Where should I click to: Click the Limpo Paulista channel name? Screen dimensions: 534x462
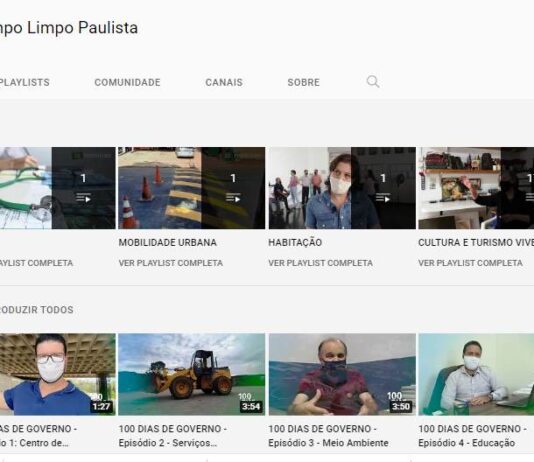69,28
